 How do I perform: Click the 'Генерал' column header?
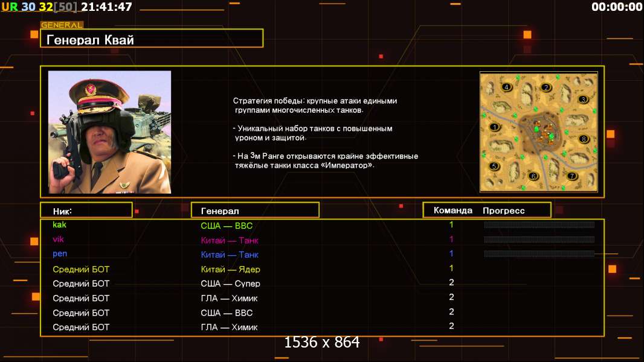pos(255,211)
